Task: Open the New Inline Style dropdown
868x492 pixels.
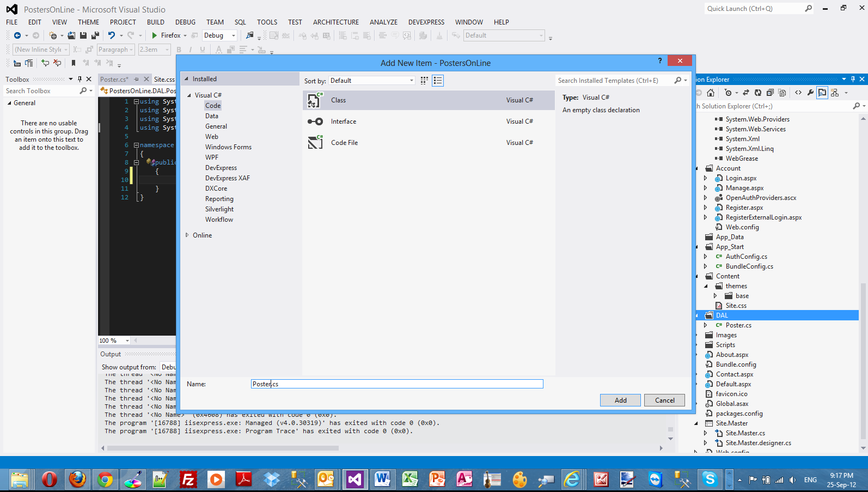Action: tap(41, 50)
